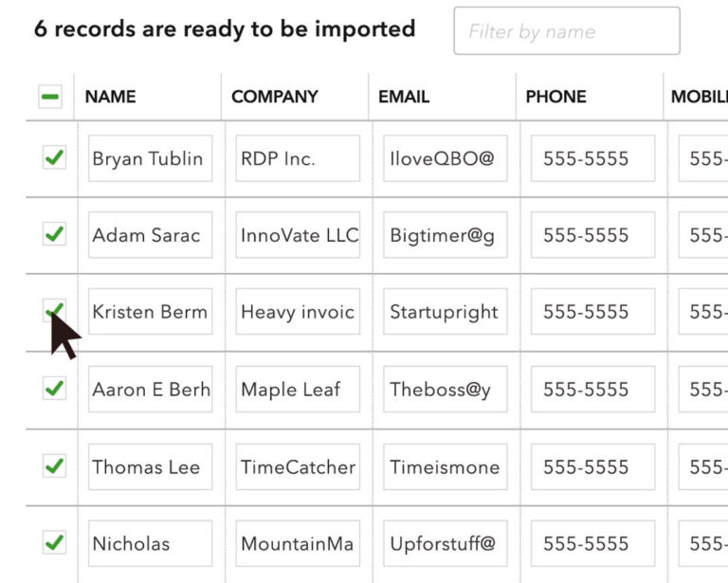Image resolution: width=728 pixels, height=583 pixels.
Task: Toggle the select-all checkbox in header
Action: click(x=50, y=97)
